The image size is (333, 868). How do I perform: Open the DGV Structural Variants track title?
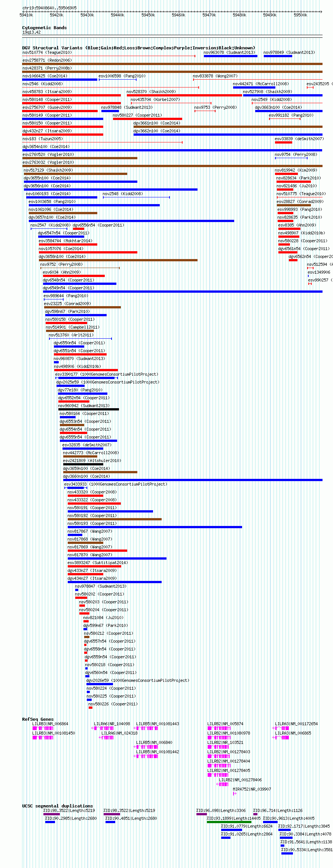(139, 48)
